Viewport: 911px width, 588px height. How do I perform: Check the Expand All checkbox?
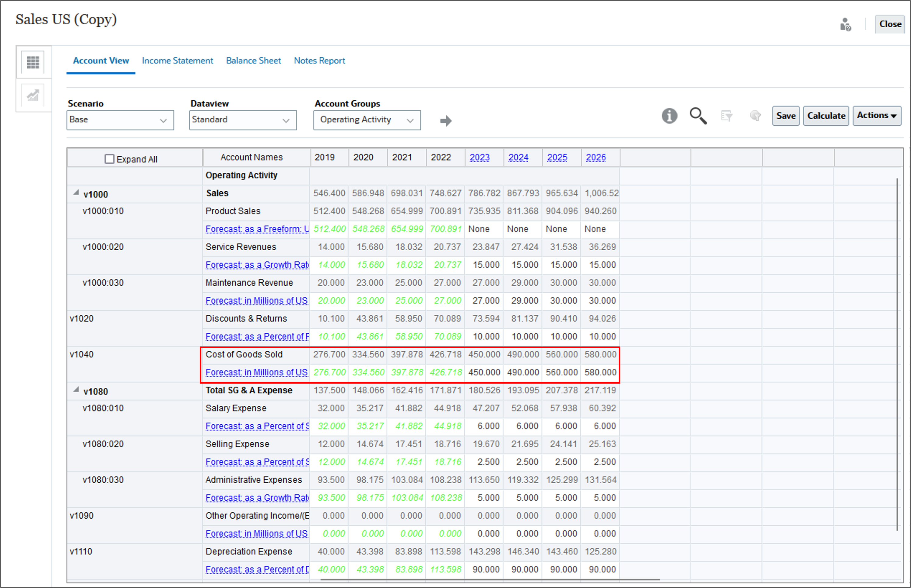(x=110, y=159)
